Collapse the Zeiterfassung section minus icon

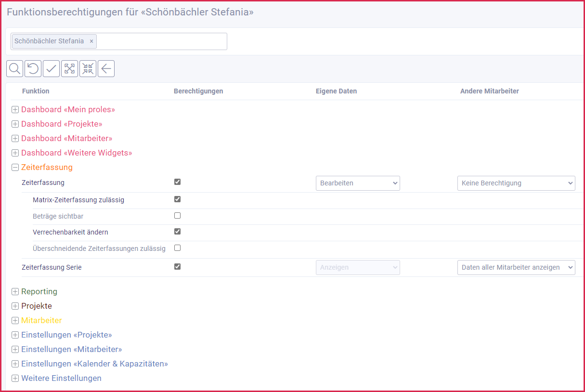pos(15,168)
